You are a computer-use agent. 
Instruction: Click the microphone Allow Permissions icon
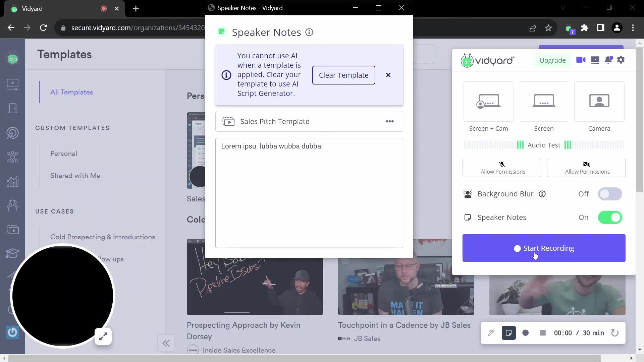click(502, 168)
